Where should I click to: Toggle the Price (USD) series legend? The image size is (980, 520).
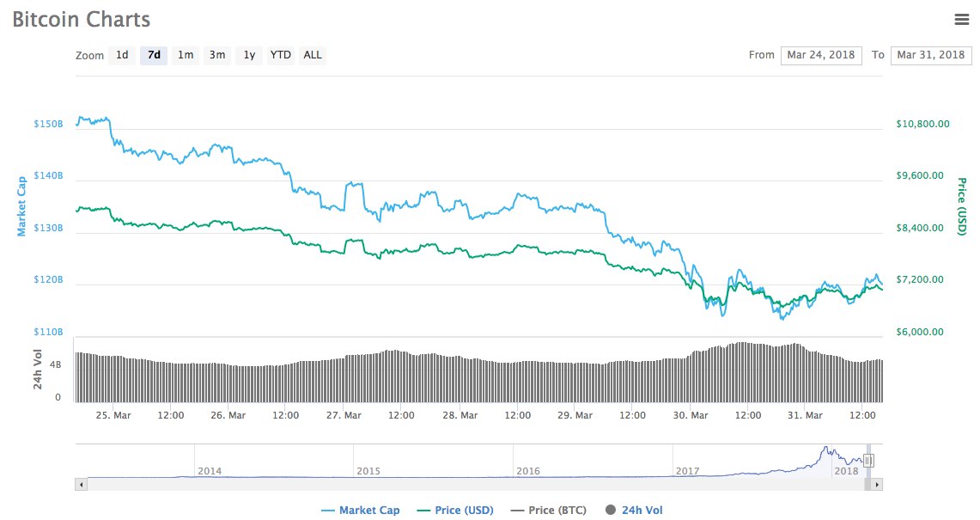pos(456,511)
